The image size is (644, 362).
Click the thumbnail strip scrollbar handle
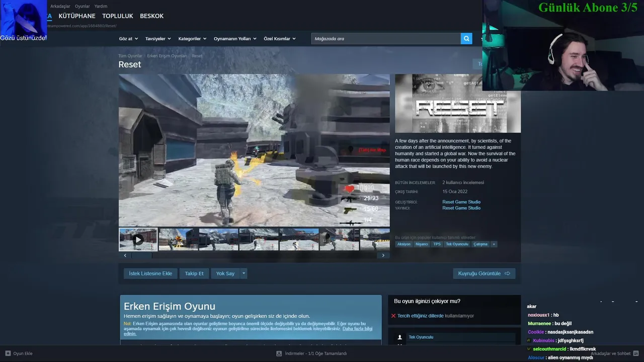click(x=141, y=255)
